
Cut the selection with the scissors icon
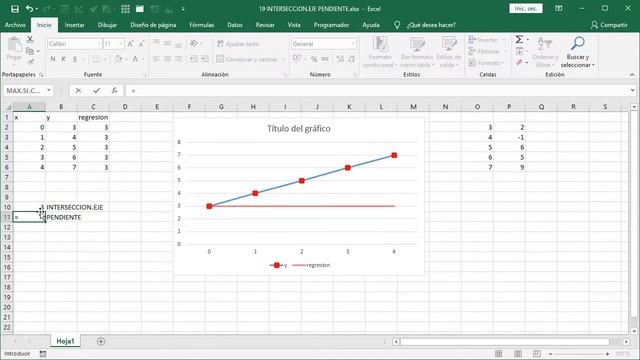(x=30, y=40)
